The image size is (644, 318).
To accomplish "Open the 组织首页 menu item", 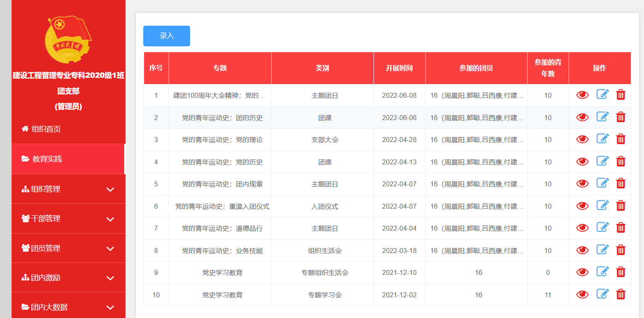I will [46, 129].
